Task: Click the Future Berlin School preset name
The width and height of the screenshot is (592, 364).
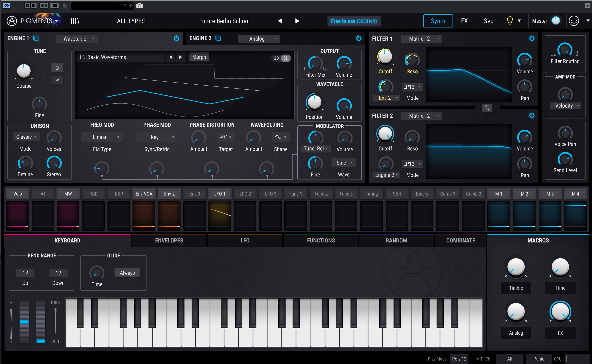Action: 224,21
